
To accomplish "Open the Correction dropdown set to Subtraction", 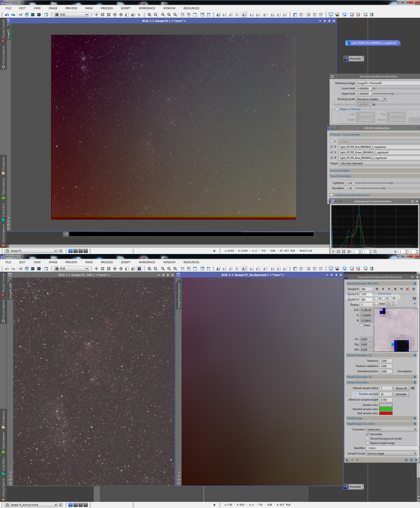I will [x=392, y=430].
